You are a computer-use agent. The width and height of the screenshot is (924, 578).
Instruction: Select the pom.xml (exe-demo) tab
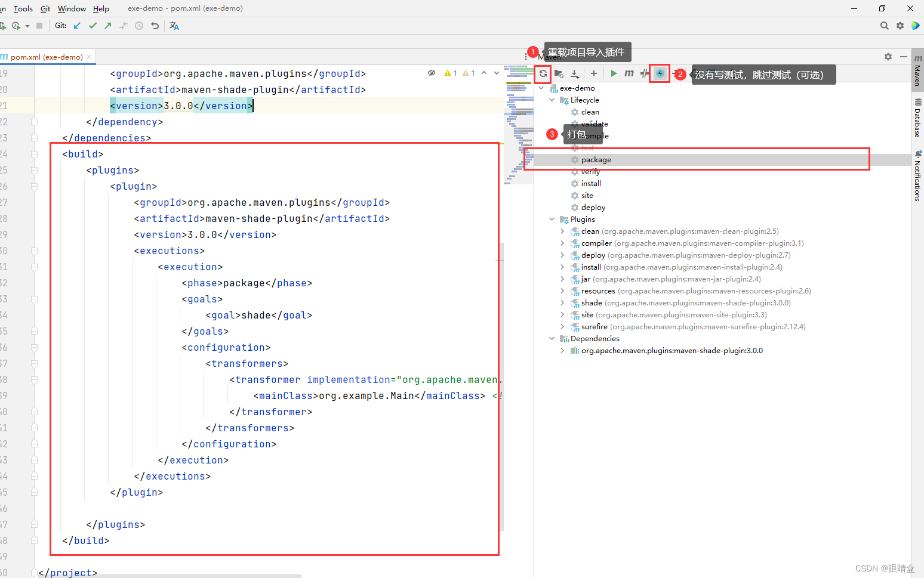click(x=47, y=57)
